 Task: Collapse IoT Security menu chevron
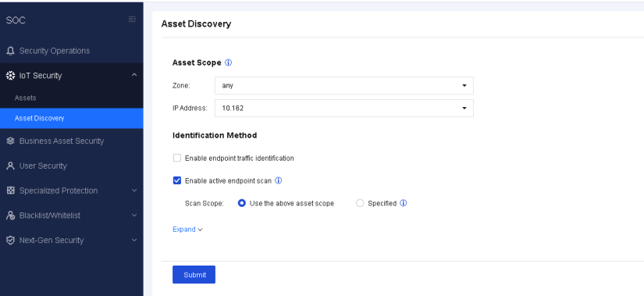pos(134,75)
